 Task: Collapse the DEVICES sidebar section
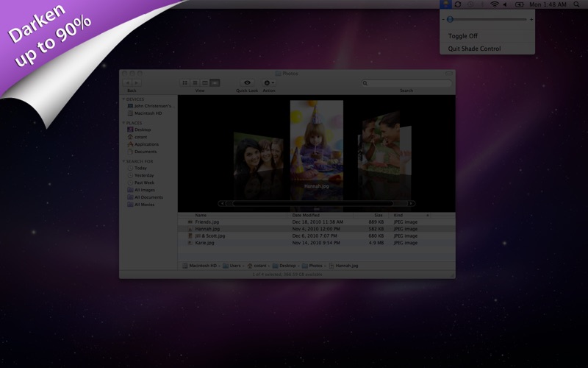click(x=123, y=99)
